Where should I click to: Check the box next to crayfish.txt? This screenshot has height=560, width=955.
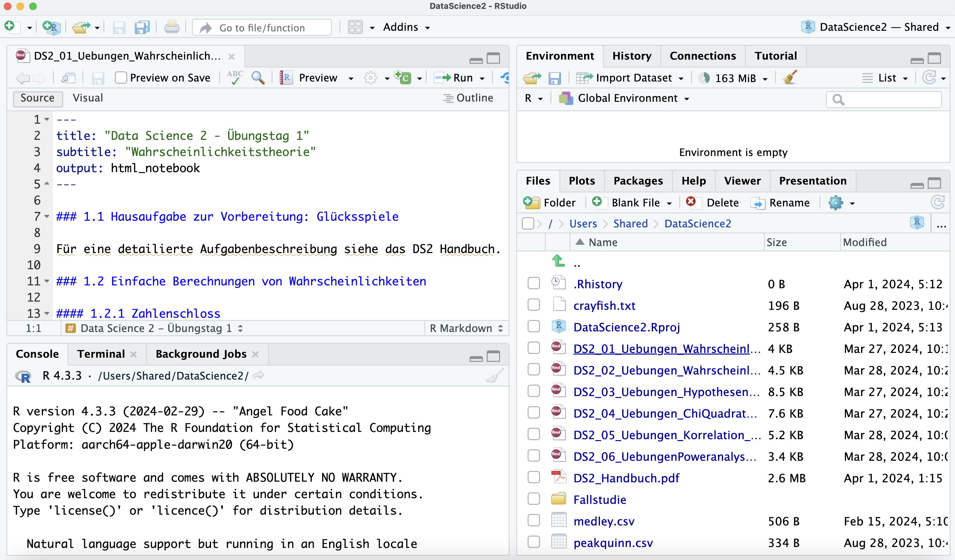tap(534, 305)
